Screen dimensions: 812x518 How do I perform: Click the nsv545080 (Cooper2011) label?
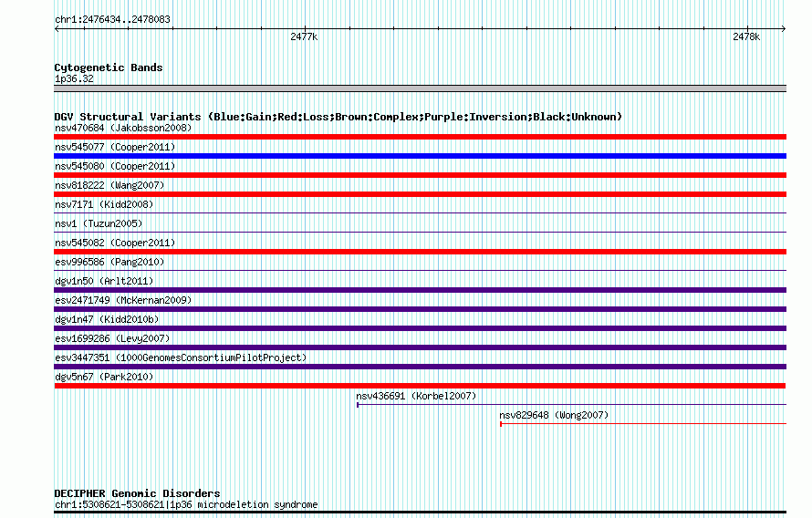pos(115,166)
